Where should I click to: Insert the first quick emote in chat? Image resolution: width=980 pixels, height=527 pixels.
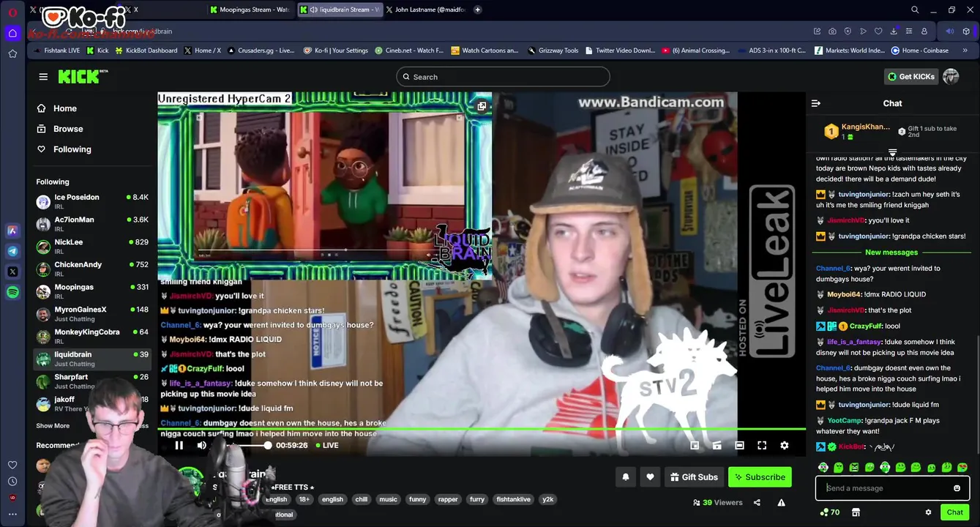coord(823,467)
